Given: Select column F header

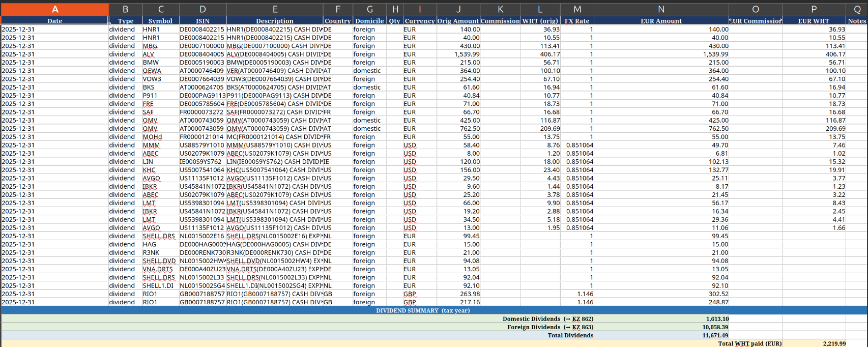Looking at the screenshot, I should 338,9.
